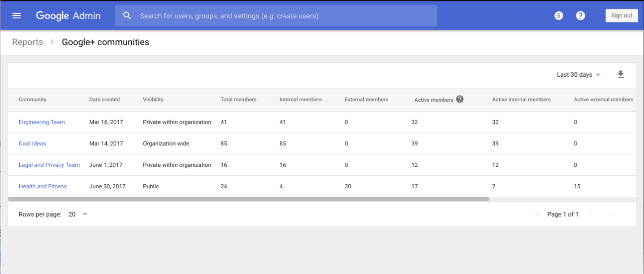Go to first page icon

(536, 214)
